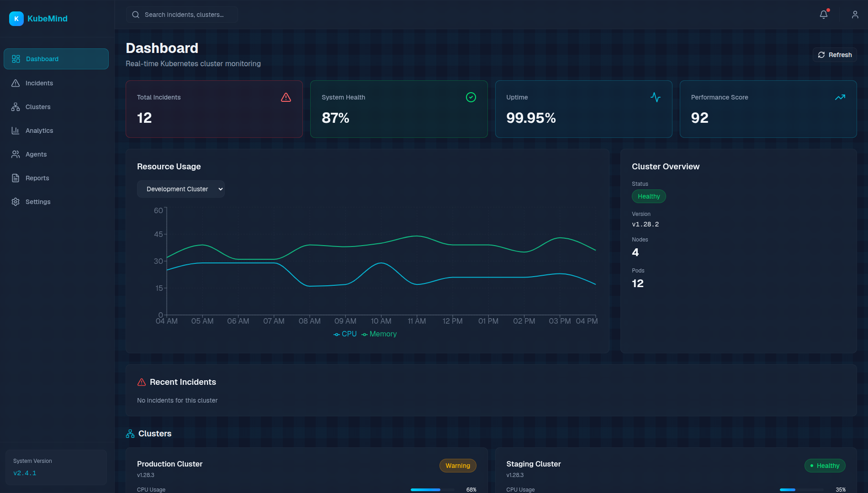Click the System Health checkmark icon
Image resolution: width=868 pixels, height=493 pixels.
click(471, 97)
